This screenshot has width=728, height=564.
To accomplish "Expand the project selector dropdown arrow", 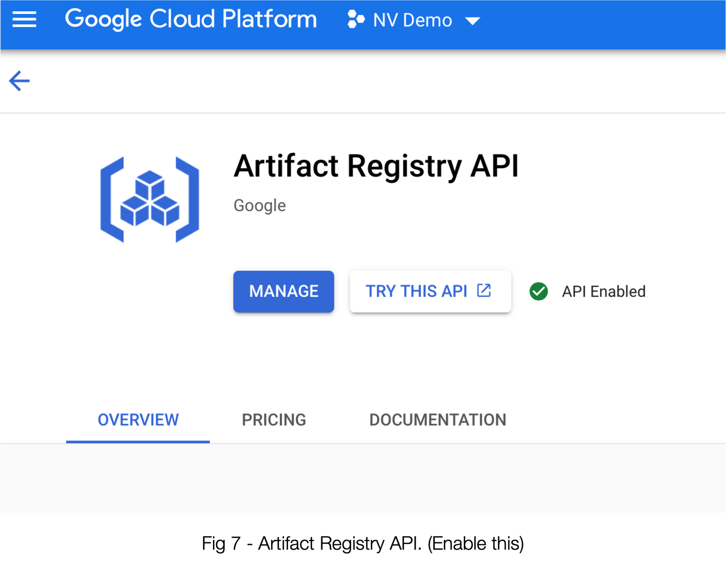I will 472,21.
